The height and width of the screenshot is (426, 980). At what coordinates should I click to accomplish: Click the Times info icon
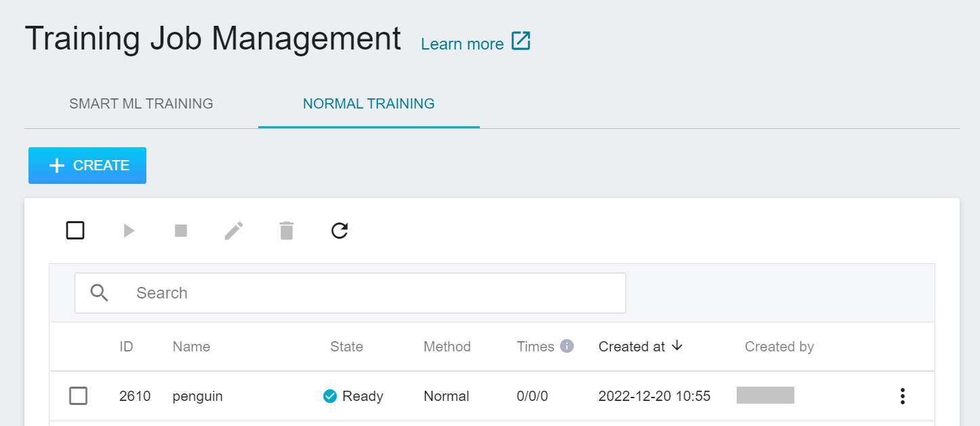567,347
